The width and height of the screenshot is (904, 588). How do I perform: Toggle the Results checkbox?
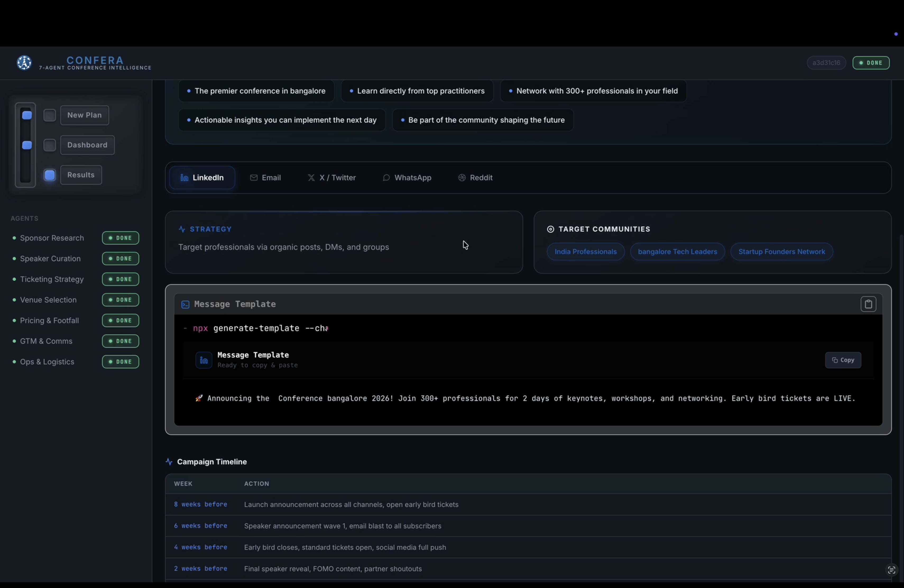(x=49, y=175)
